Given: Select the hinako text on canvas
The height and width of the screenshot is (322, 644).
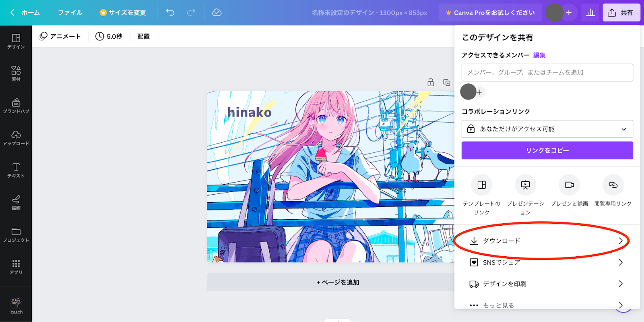Looking at the screenshot, I should click(x=250, y=112).
